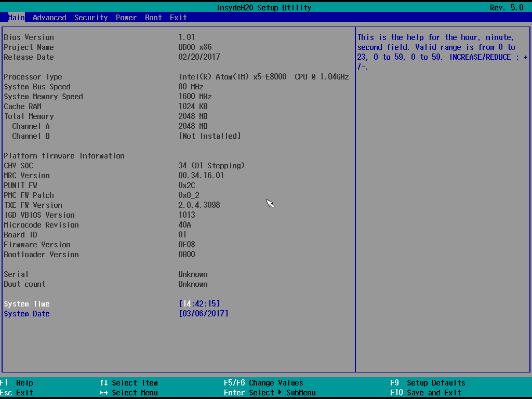Click the Bios Version value 1.01
Viewport: 532px width, 399px height.
point(187,37)
